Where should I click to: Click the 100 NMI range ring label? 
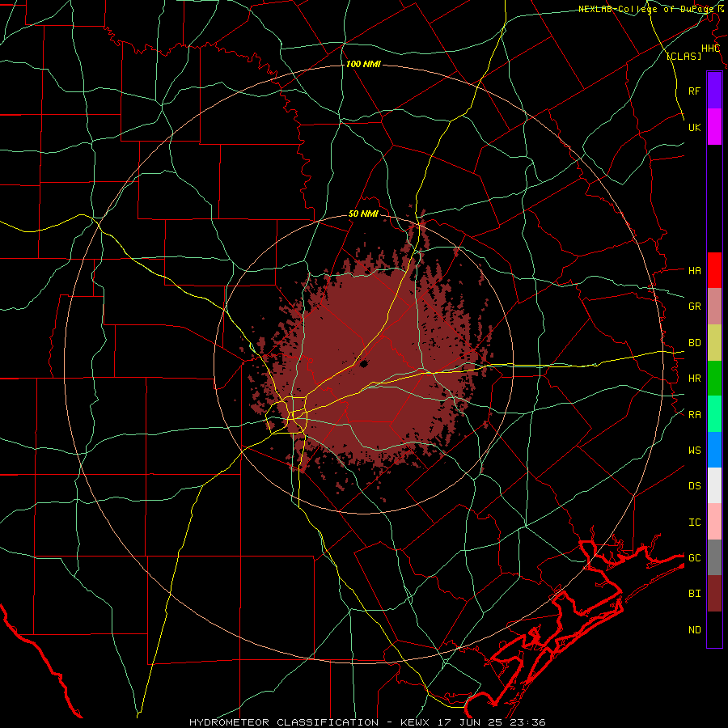click(x=363, y=64)
